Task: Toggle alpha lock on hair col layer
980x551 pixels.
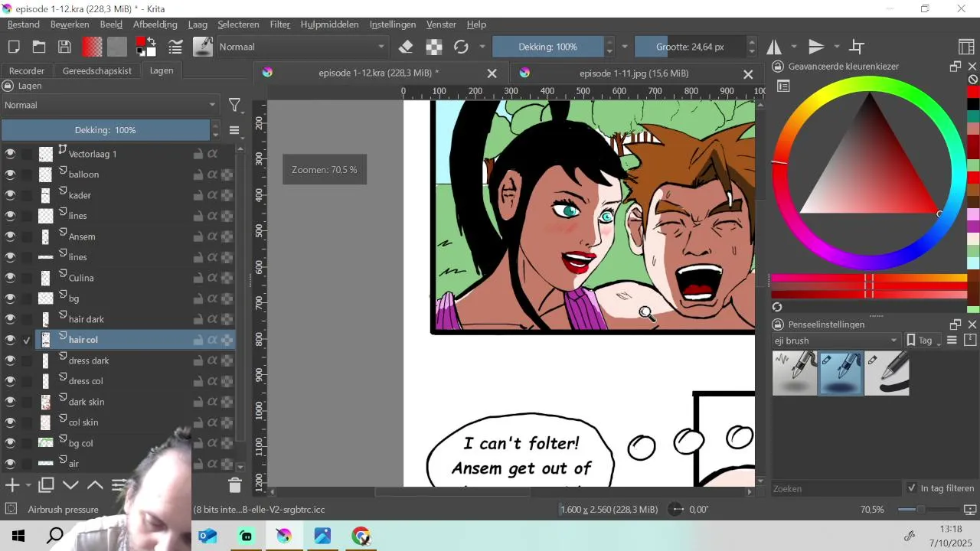Action: pos(212,340)
